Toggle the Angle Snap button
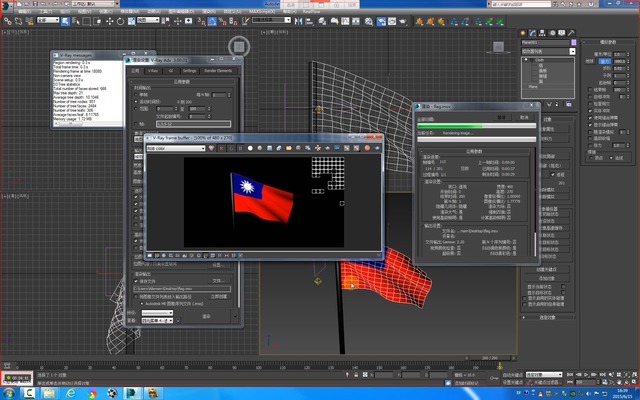Screen dimensions: 640x400 coord(212,21)
